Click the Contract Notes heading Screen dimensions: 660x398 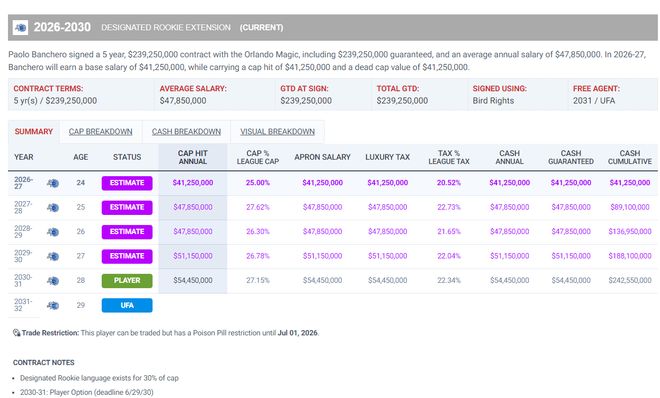tap(44, 363)
